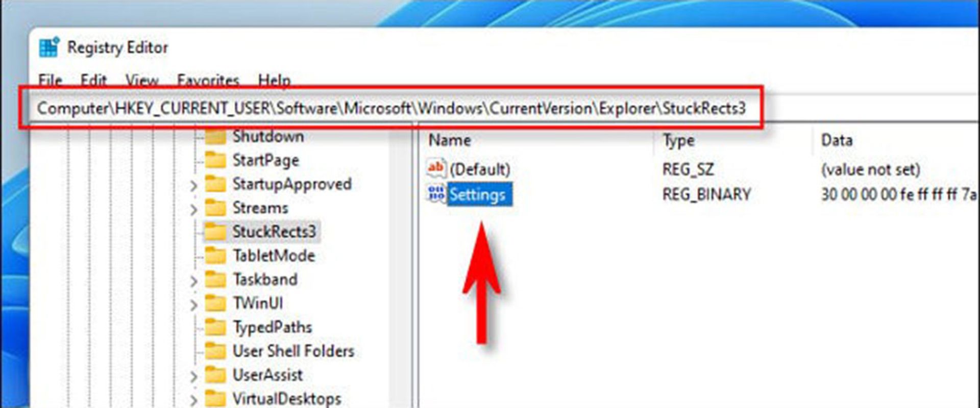Select the UserAssist folder icon
This screenshot has height=408, width=980.
pyautogui.click(x=215, y=375)
